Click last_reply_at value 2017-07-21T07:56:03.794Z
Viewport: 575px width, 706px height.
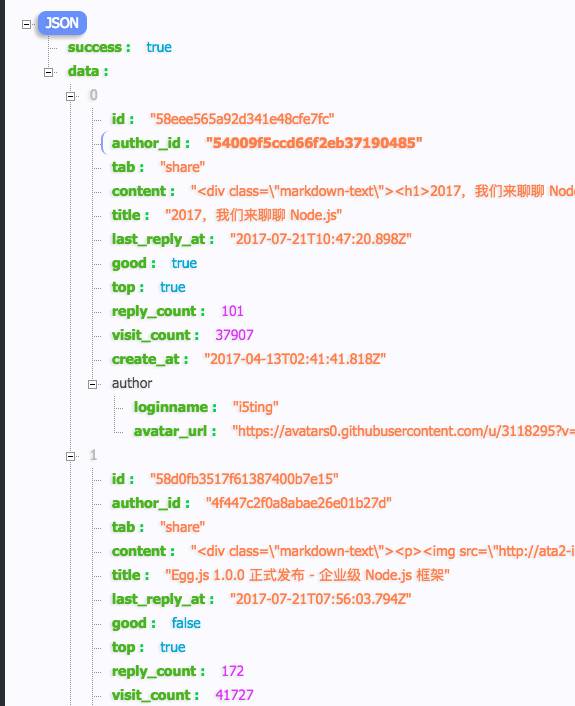pos(321,599)
